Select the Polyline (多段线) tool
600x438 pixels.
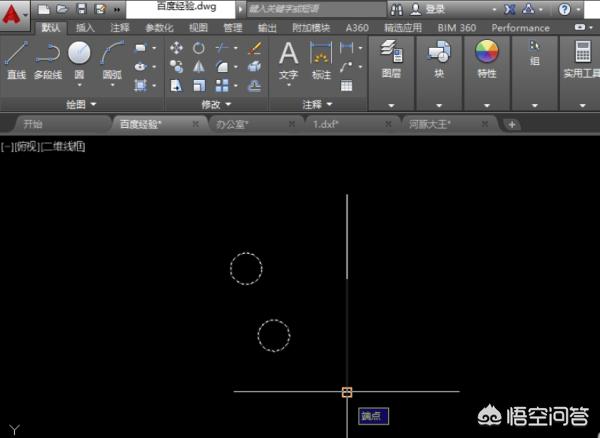pos(47,58)
